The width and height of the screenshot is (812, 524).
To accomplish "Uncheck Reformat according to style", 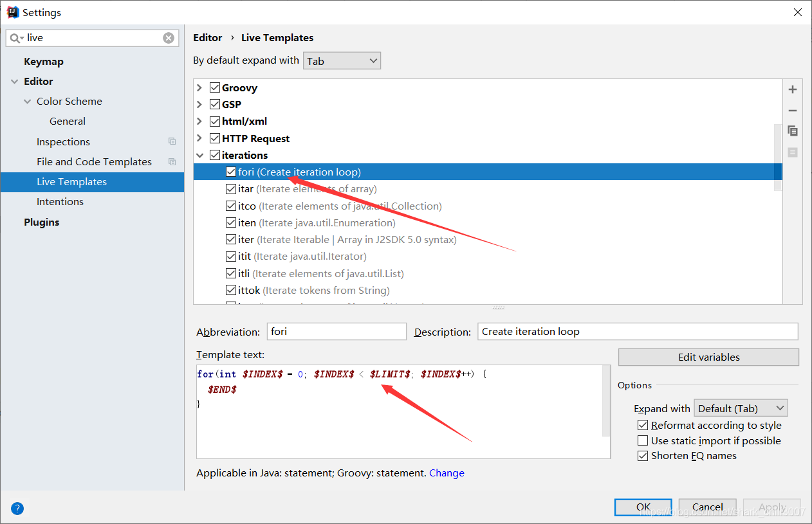I will pos(643,425).
